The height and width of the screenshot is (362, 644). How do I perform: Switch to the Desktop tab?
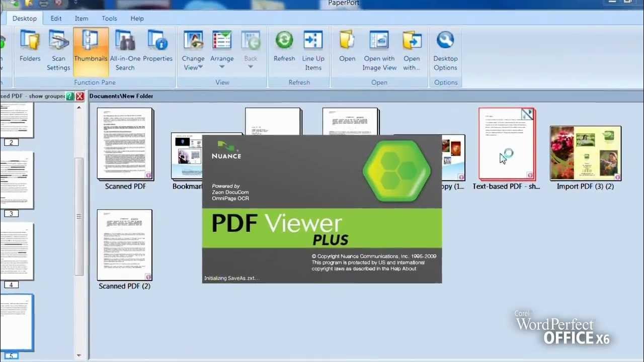(25, 19)
